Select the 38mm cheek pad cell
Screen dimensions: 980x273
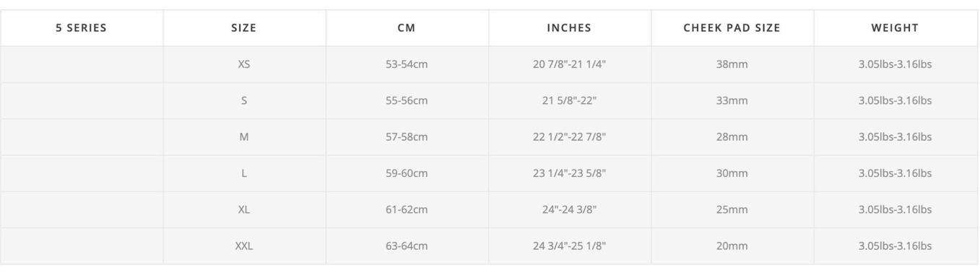732,64
